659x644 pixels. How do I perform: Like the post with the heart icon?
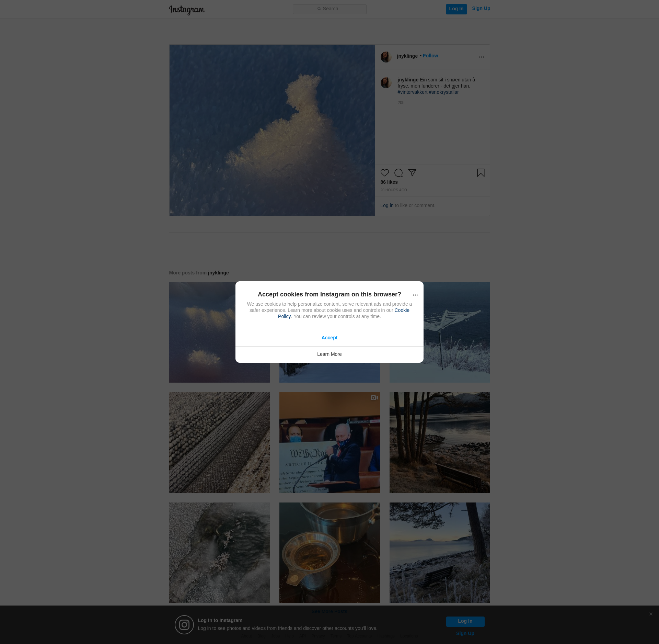pos(385,173)
